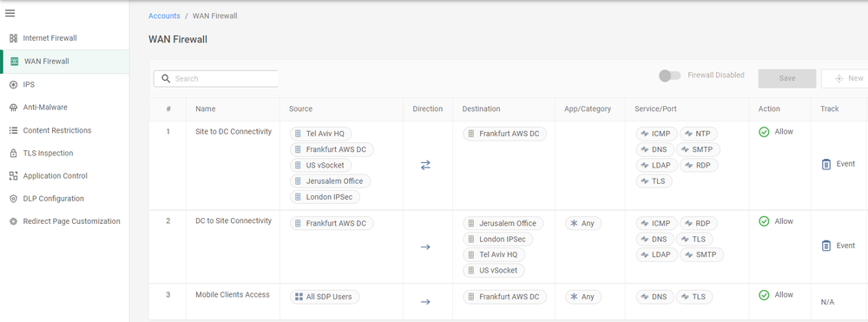The width and height of the screenshot is (868, 322).
Task: Click US vSocket source chip in rule 1
Action: 321,166
